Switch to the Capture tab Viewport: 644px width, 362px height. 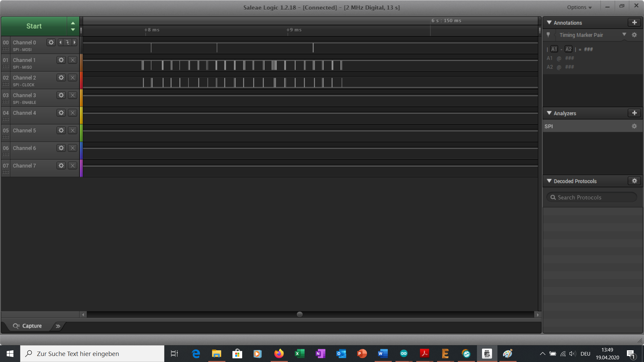pos(28,326)
